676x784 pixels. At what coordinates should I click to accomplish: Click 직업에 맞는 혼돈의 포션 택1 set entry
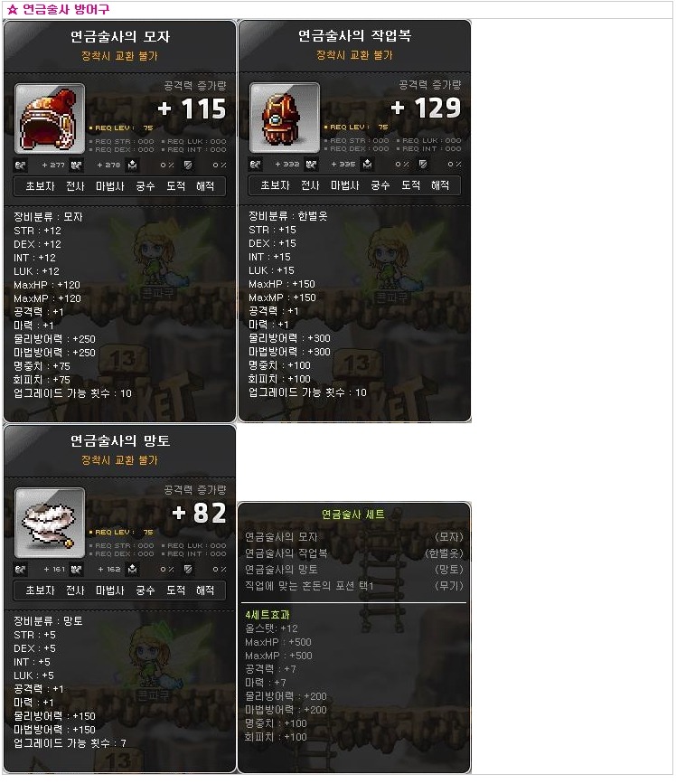click(x=309, y=585)
